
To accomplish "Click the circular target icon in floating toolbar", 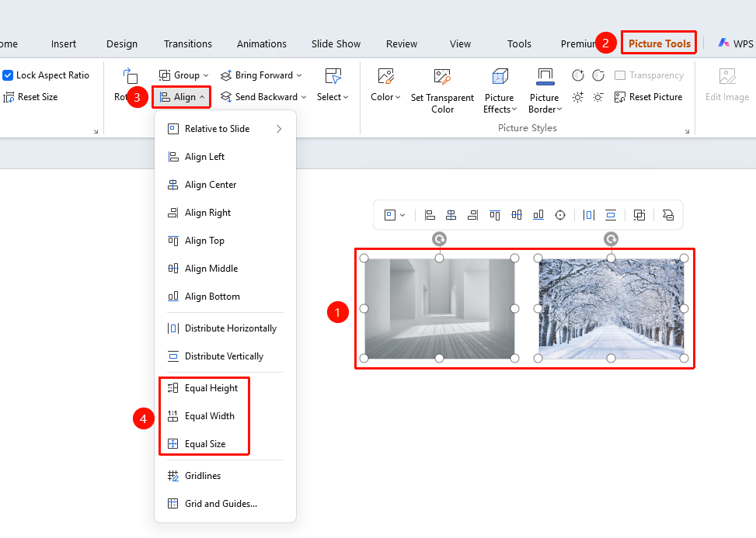I will pos(559,215).
